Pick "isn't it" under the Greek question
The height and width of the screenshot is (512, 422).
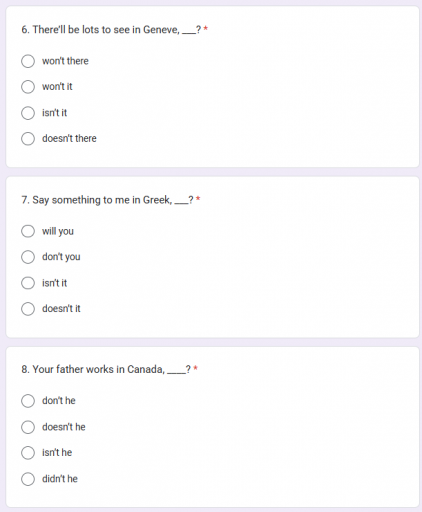pyautogui.click(x=28, y=283)
